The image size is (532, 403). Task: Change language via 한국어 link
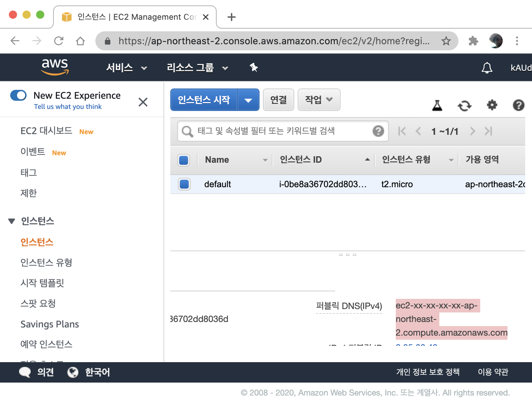click(x=97, y=372)
